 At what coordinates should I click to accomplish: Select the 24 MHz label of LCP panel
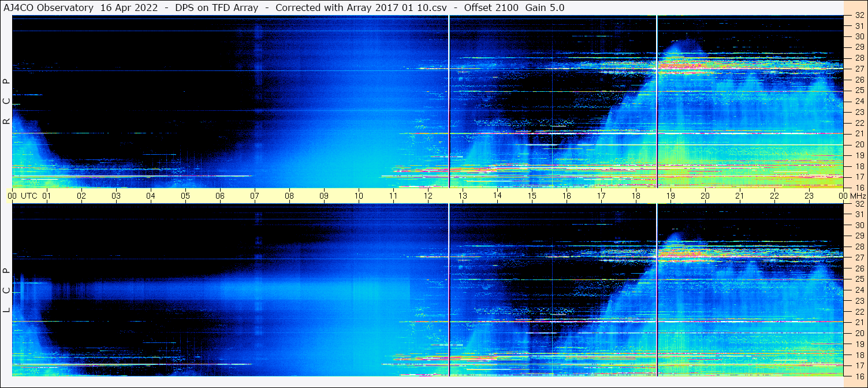[859, 290]
